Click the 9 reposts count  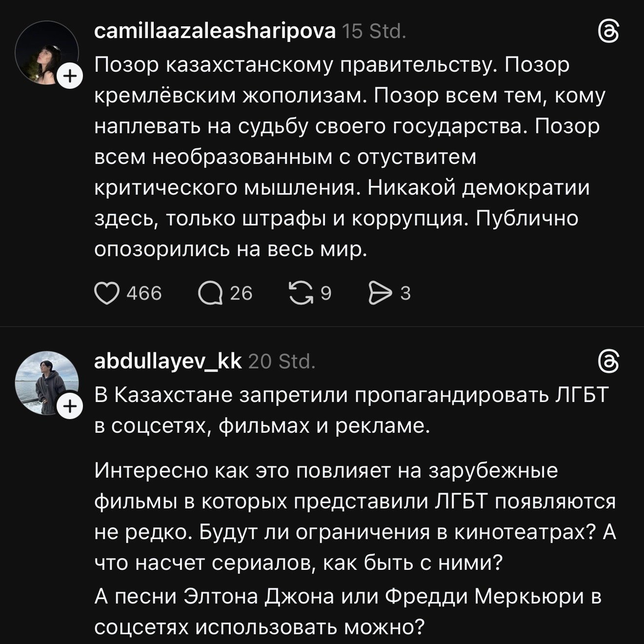point(326,293)
